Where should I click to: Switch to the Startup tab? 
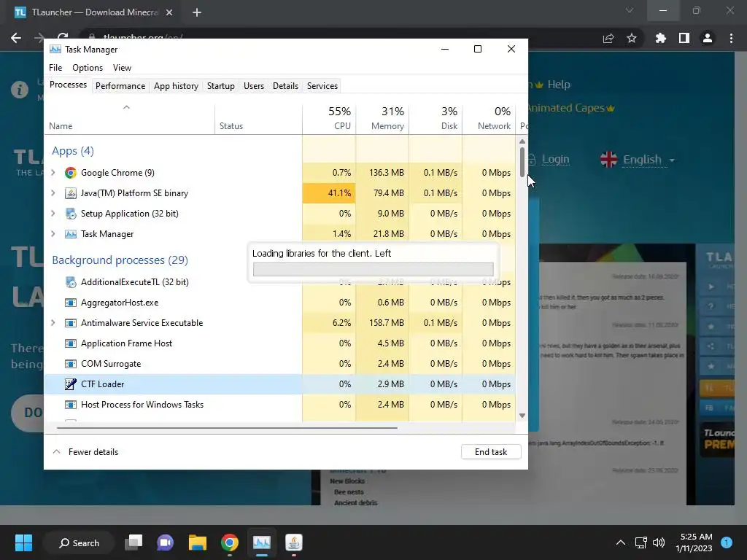point(220,86)
